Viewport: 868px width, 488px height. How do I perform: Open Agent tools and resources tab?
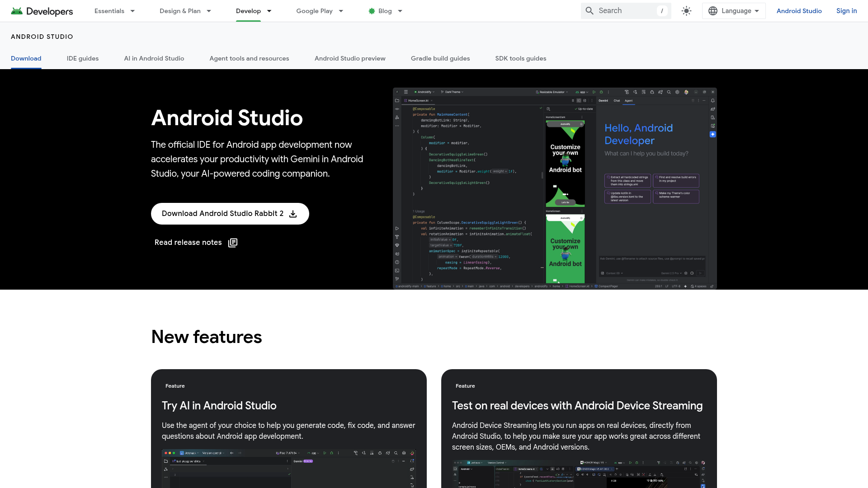tap(249, 59)
